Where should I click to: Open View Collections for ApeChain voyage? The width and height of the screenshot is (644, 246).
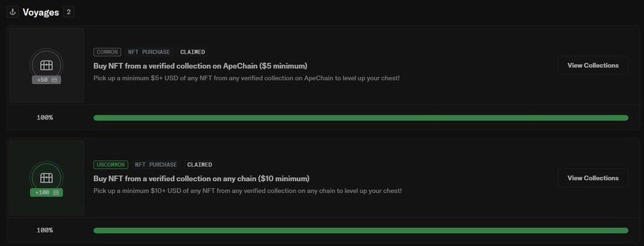(593, 65)
